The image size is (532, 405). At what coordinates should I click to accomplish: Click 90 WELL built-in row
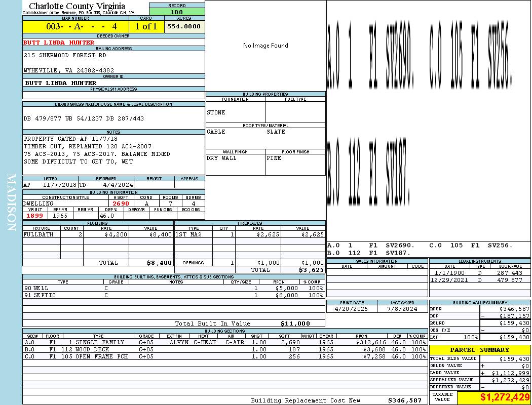click(x=174, y=288)
